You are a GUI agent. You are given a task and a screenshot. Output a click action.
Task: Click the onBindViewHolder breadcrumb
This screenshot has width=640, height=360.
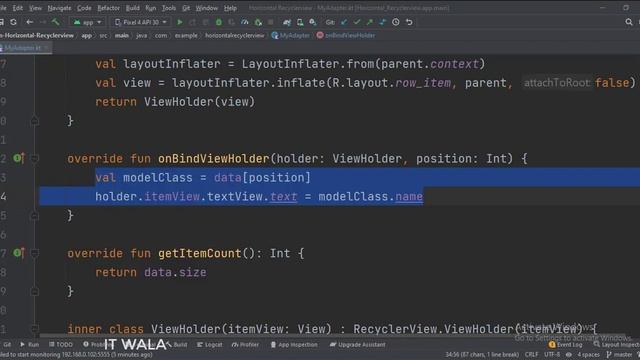pos(346,36)
